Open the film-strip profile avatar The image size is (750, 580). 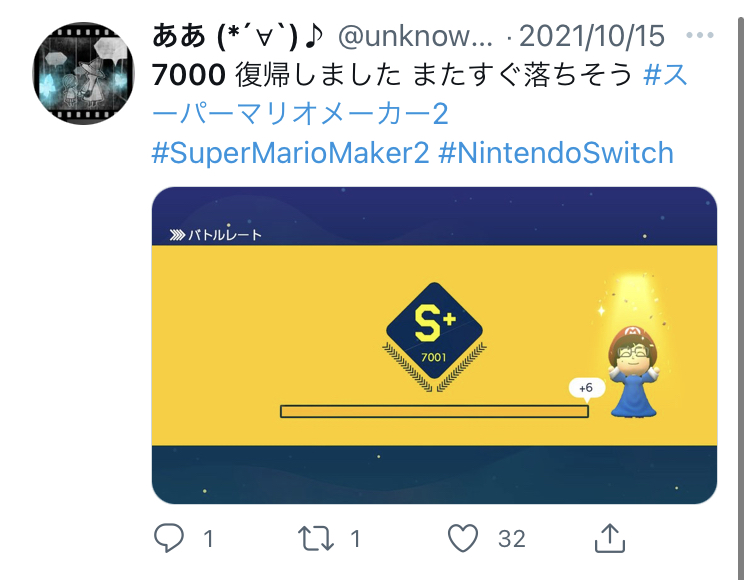(83, 73)
